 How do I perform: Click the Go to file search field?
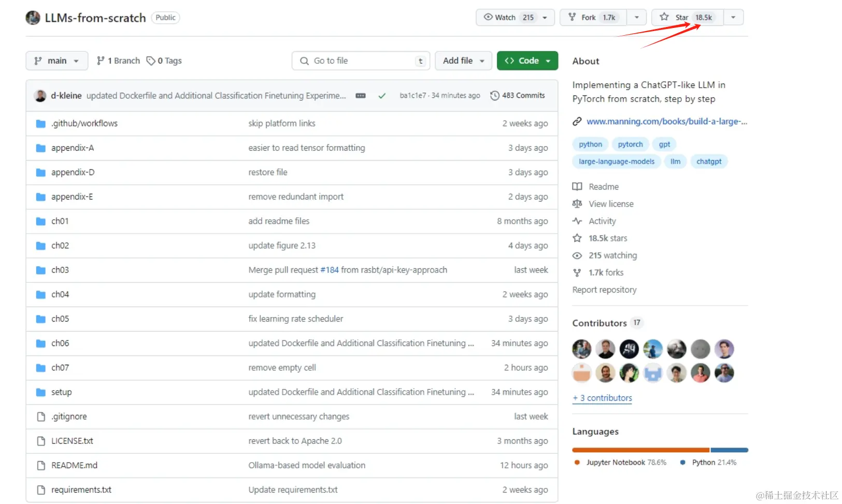tap(361, 61)
